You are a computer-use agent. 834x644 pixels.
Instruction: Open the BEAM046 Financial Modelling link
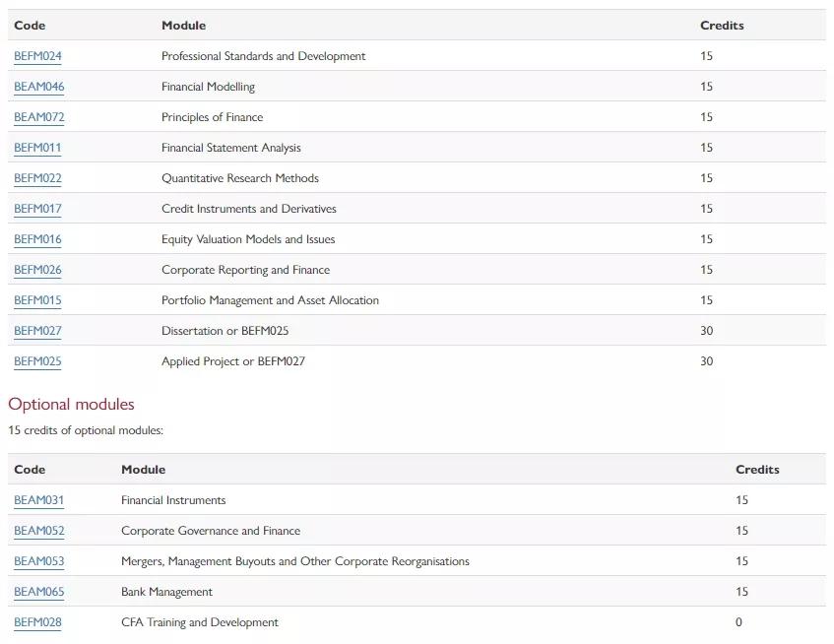coord(37,87)
